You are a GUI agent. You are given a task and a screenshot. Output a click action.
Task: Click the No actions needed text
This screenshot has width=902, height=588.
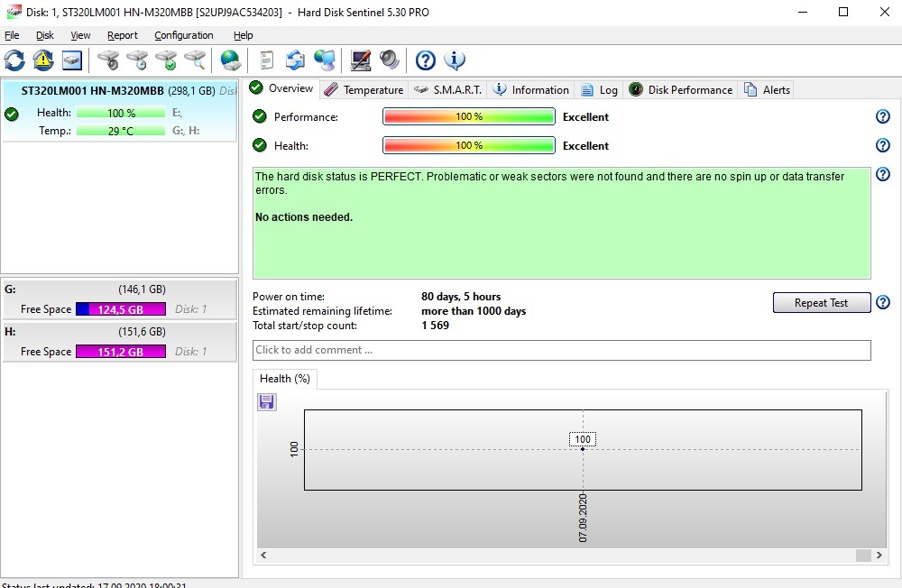304,217
